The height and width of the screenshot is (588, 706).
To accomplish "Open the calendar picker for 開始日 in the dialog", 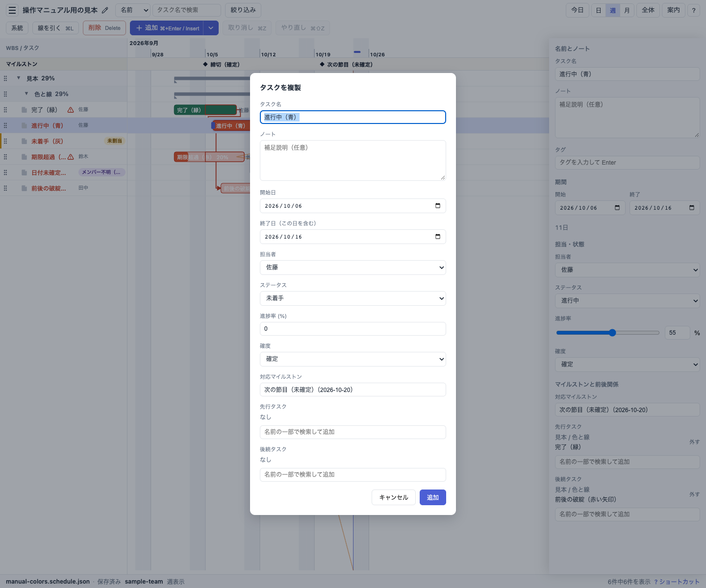I will pyautogui.click(x=438, y=206).
